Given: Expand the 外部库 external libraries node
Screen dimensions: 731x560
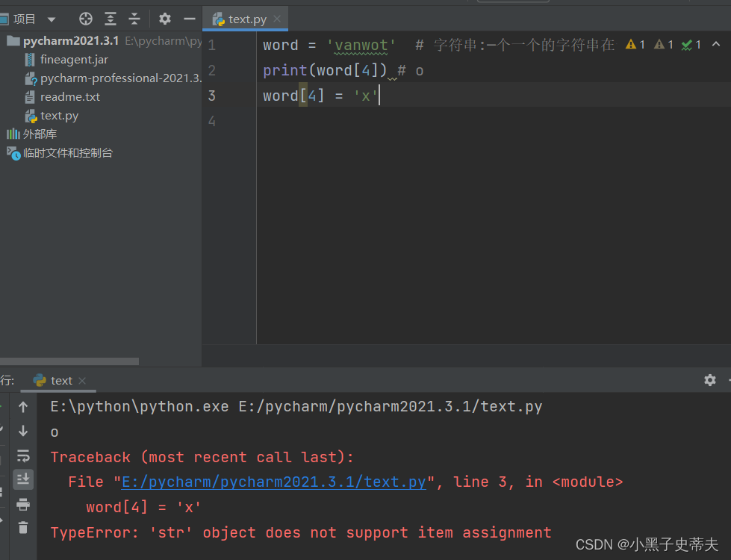Looking at the screenshot, I should tap(40, 134).
